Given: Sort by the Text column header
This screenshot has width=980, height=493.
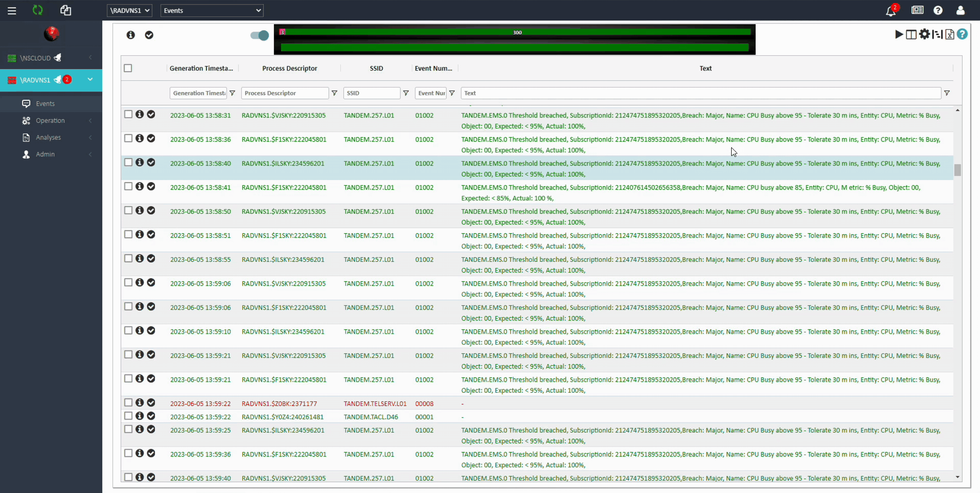Looking at the screenshot, I should [x=706, y=68].
